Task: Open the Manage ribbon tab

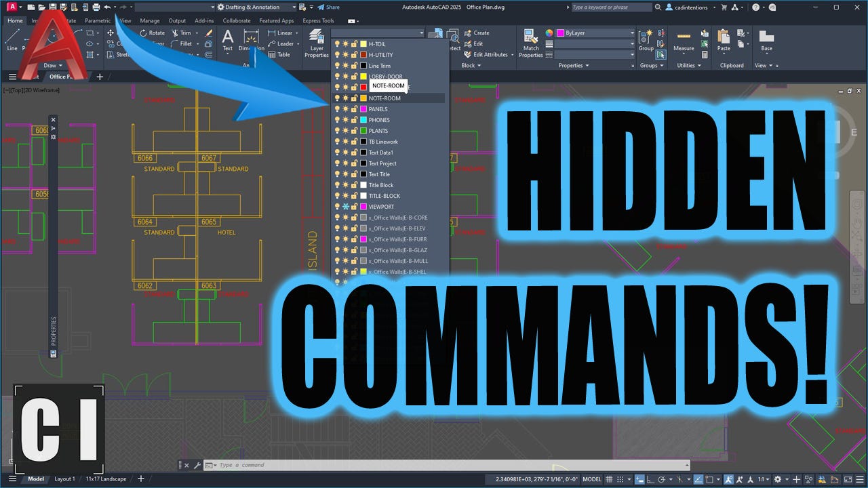Action: [150, 21]
